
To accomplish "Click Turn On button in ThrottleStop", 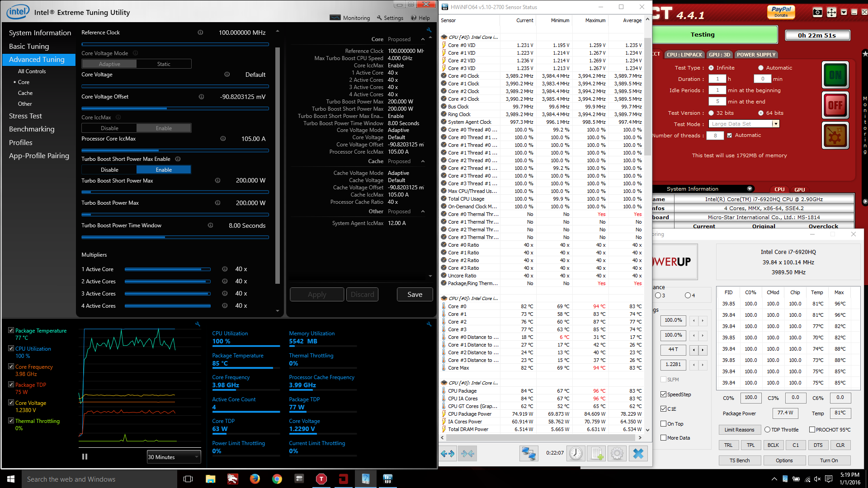I will 829,460.
